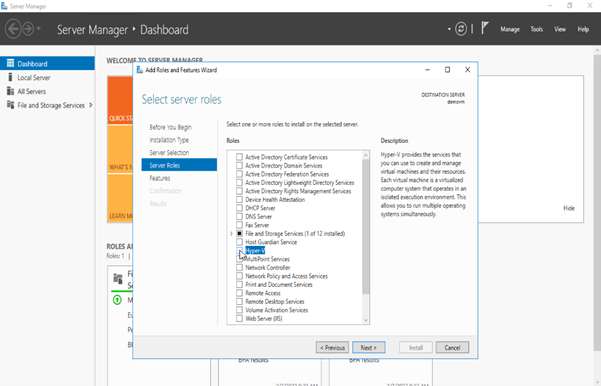This screenshot has height=386, width=601.
Task: Check Active Directory Domain Services
Action: 239,165
